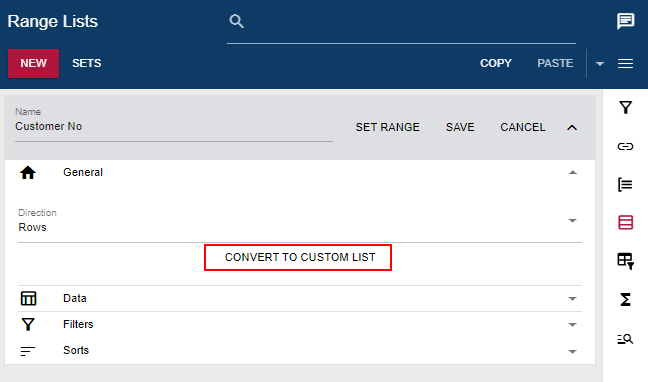Image resolution: width=648 pixels, height=382 pixels.
Task: Select the red range lists sidebar icon
Action: pyautogui.click(x=625, y=222)
